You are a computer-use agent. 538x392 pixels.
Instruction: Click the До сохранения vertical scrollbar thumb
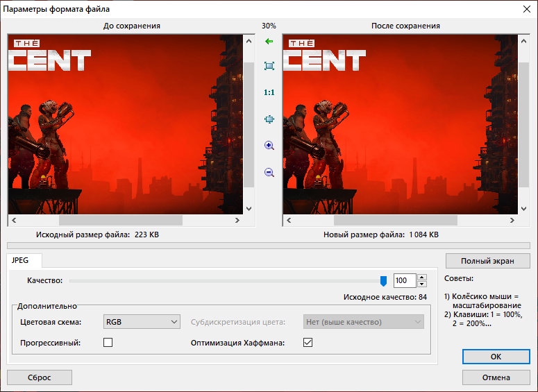click(249, 125)
